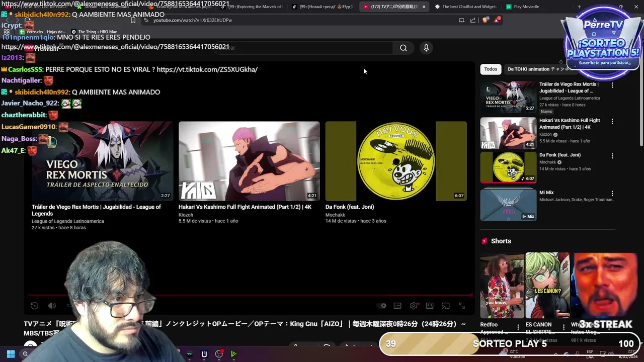Screen dimensions: 644x362
Task: Open options menu for sidebar Hakari video
Action: click(x=612, y=121)
